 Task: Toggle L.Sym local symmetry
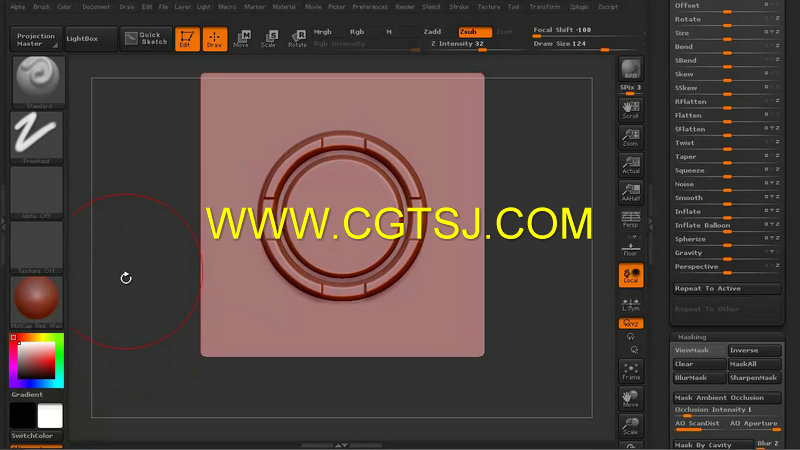coord(631,304)
